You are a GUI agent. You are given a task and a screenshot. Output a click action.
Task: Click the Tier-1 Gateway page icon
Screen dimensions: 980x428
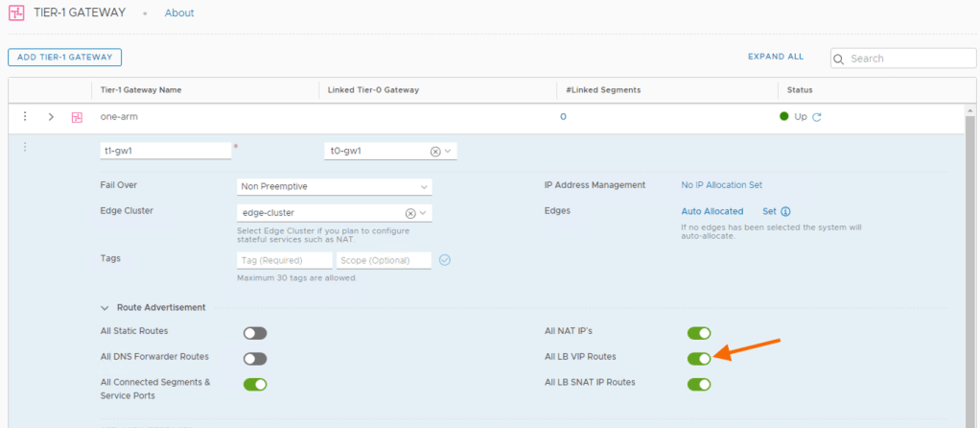tap(14, 13)
